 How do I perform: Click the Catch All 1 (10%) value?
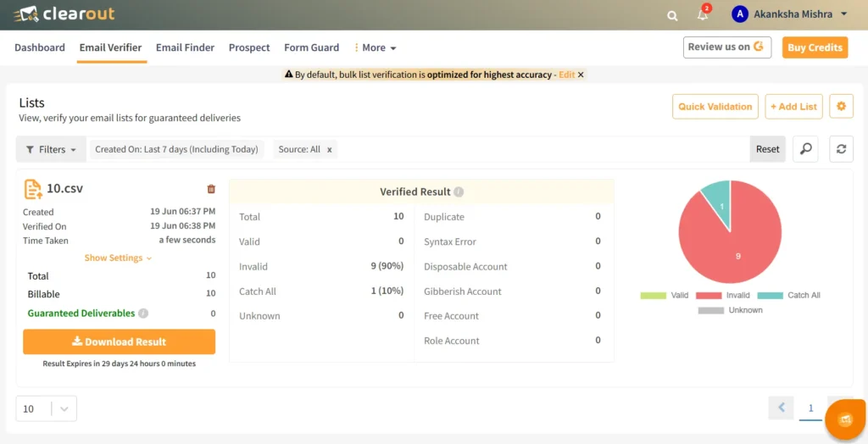point(387,291)
